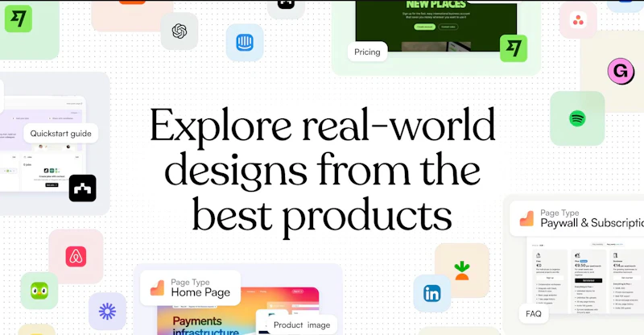This screenshot has height=335, width=644.
Task: Click the Instacart carrot icon
Action: coord(462,271)
